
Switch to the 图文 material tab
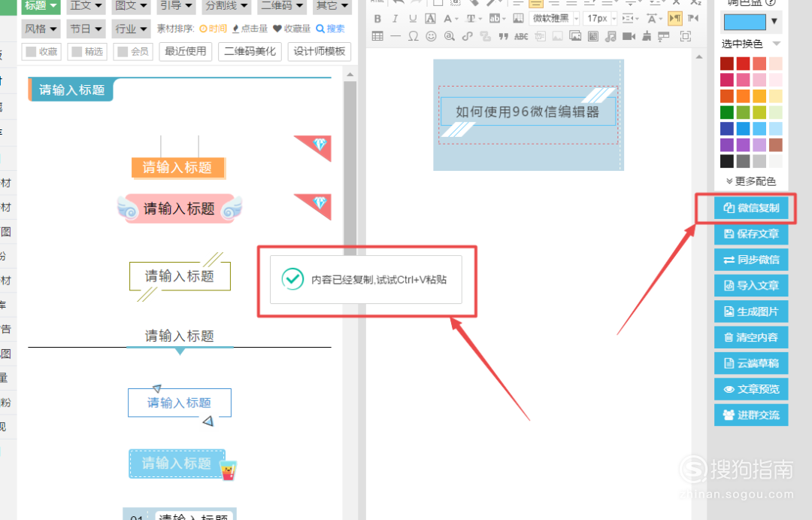pyautogui.click(x=131, y=6)
